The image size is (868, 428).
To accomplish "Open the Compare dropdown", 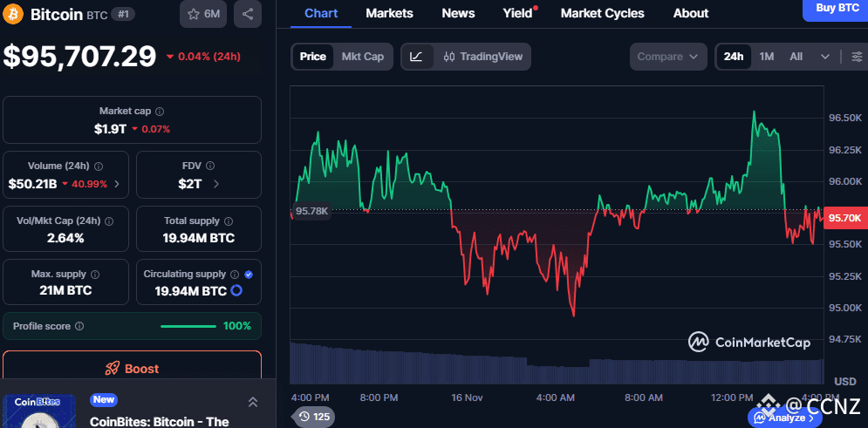I will tap(667, 57).
